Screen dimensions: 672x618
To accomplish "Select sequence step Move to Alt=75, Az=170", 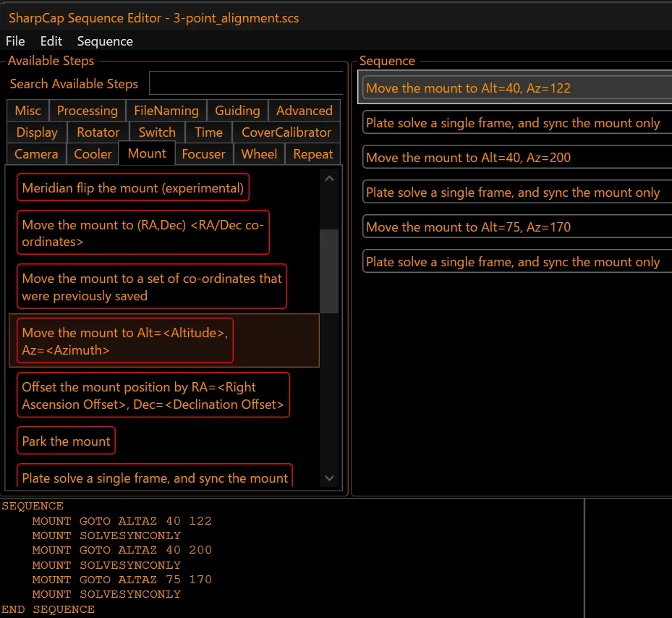I will click(516, 227).
